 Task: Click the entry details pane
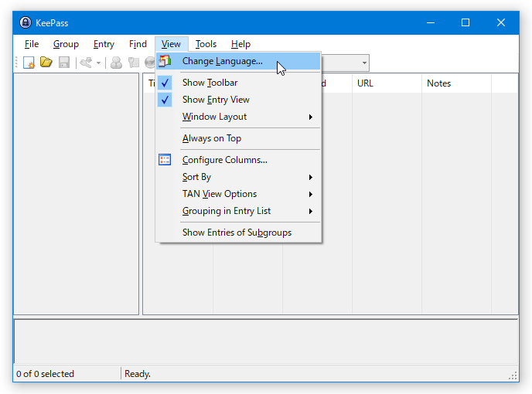266,341
